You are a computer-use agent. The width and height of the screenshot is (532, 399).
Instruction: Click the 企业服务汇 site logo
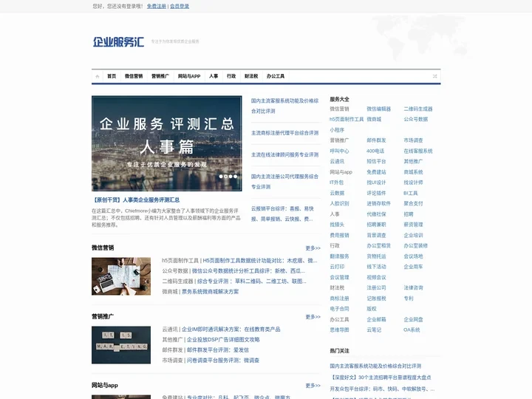(x=119, y=41)
